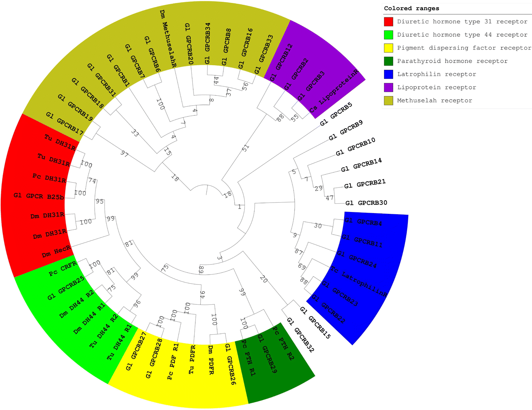Click the 'Gl GPCRB30' leaf label
Image resolution: width=532 pixels, height=410 pixels.
tap(366, 203)
